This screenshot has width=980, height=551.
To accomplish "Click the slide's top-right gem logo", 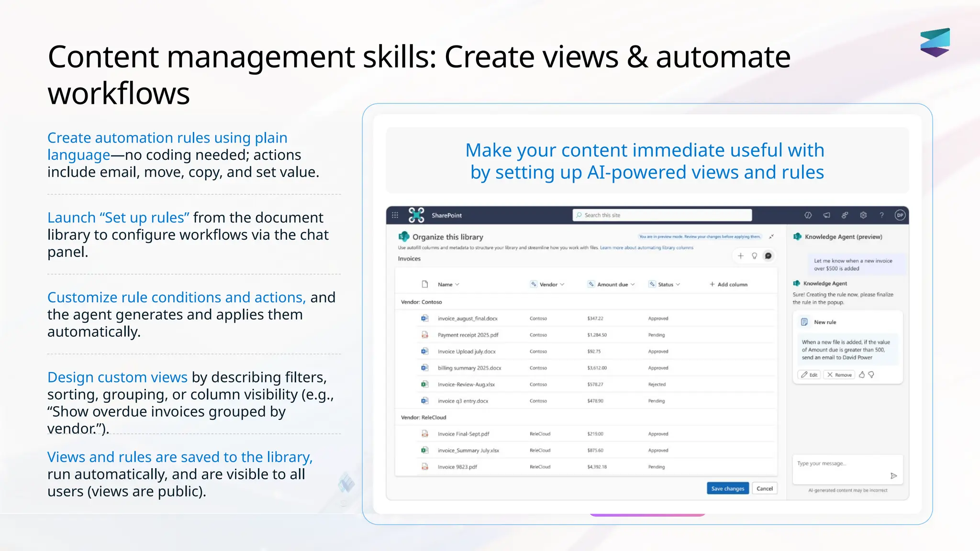I will [x=935, y=42].
